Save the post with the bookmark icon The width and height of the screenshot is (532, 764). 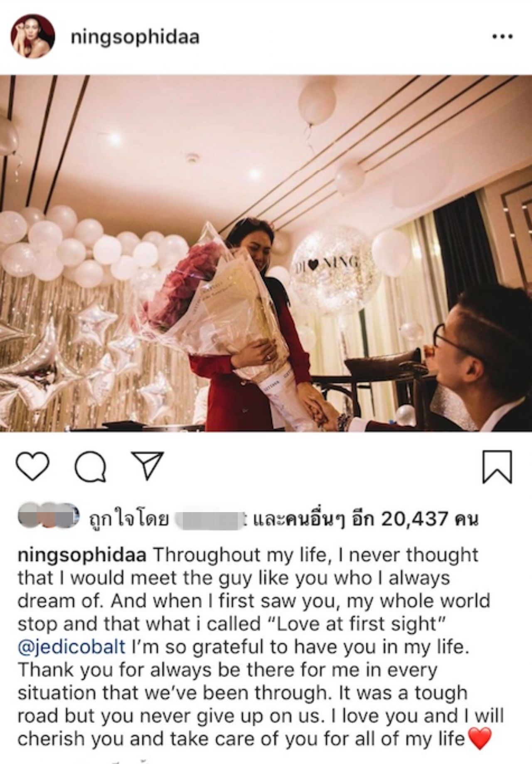(497, 466)
